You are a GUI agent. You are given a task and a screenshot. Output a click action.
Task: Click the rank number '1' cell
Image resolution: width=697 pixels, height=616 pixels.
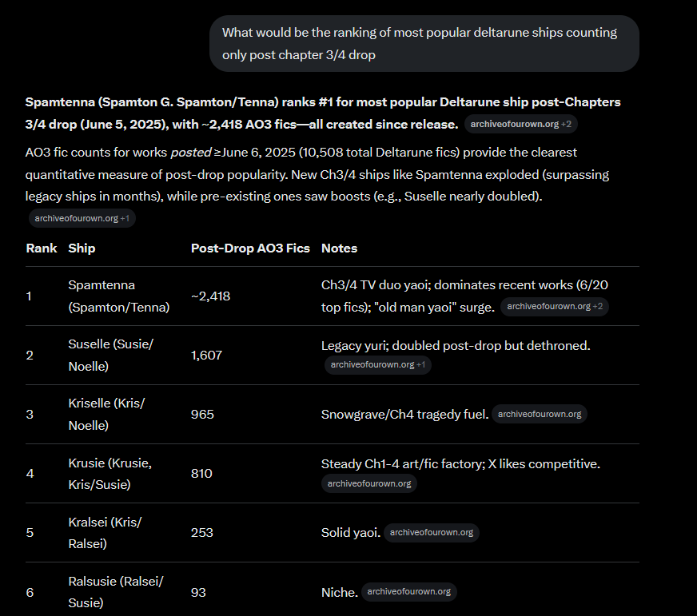pyautogui.click(x=29, y=296)
